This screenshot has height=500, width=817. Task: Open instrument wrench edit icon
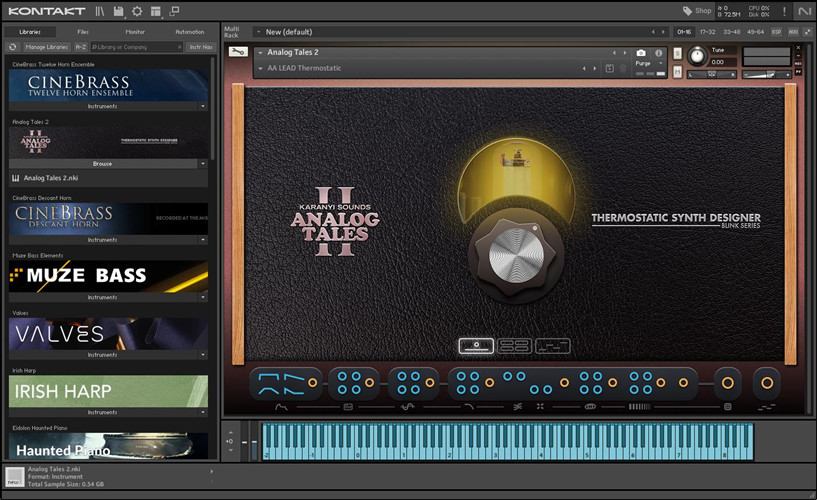[x=238, y=52]
